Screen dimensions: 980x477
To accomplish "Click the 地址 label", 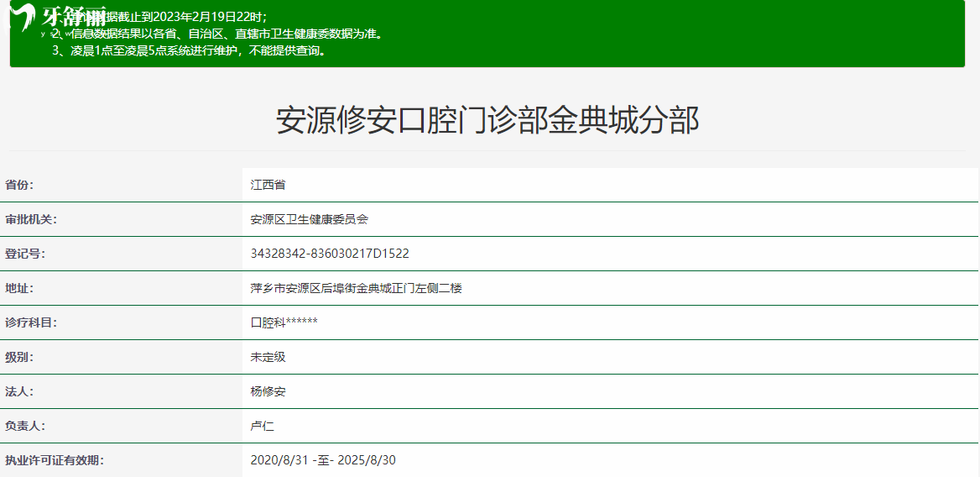I will (x=19, y=288).
